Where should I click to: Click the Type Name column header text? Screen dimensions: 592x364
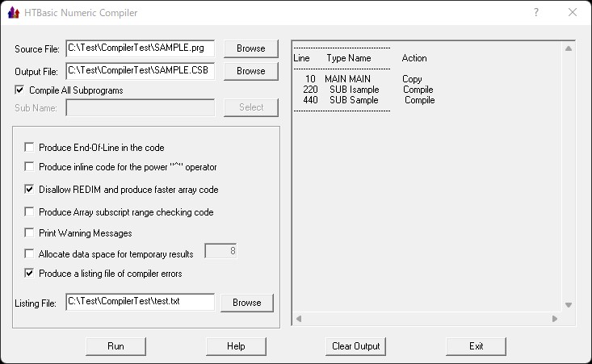coord(349,58)
